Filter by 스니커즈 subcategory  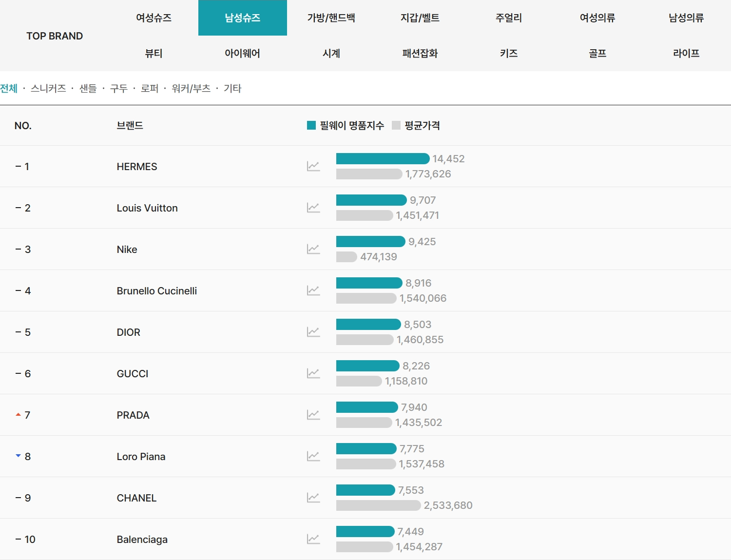48,88
